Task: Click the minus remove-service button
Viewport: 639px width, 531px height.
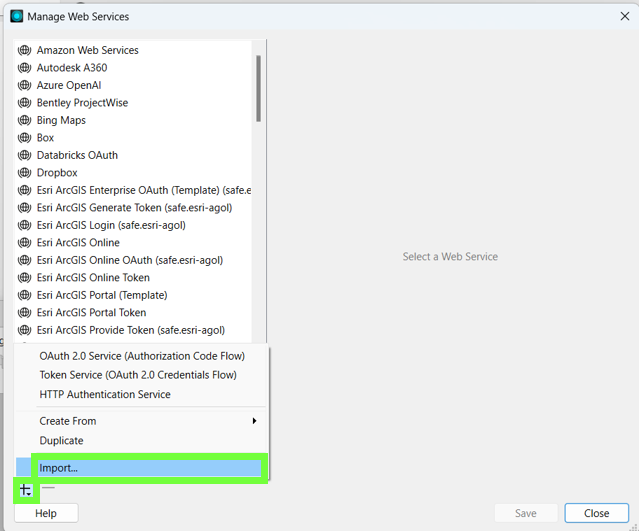Action: (x=48, y=487)
